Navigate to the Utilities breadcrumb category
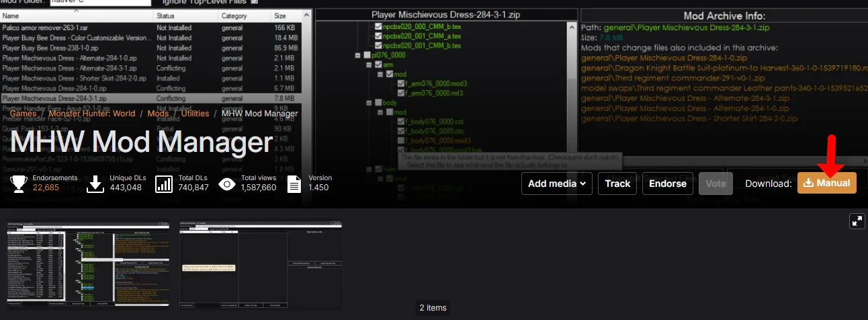Image resolution: width=868 pixels, height=320 pixels. click(195, 114)
